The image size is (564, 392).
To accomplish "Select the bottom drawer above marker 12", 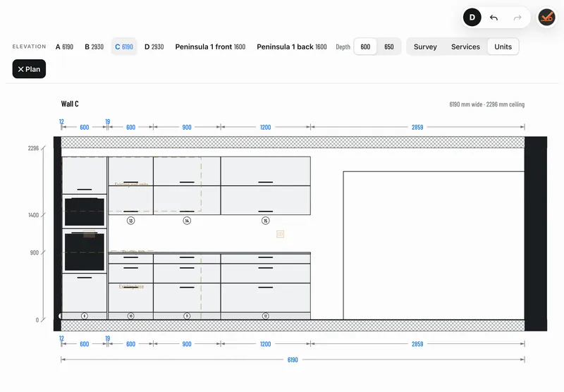I will (266, 298).
